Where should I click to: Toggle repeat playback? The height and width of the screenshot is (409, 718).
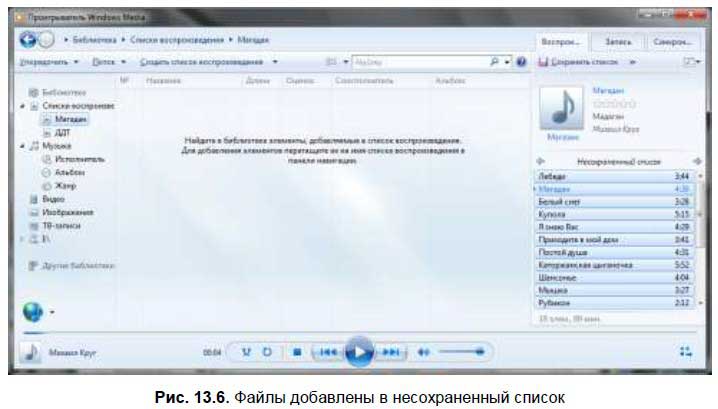point(267,352)
